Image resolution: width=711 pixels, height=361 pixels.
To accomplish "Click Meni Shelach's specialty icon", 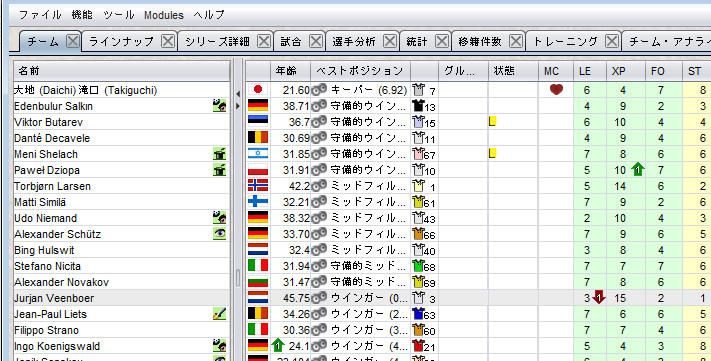I will (x=219, y=154).
